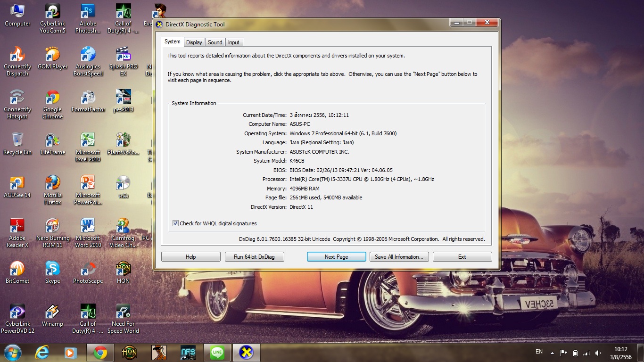This screenshot has height=362, width=644.
Task: Select the Recycle Bin icon
Action: (x=17, y=144)
